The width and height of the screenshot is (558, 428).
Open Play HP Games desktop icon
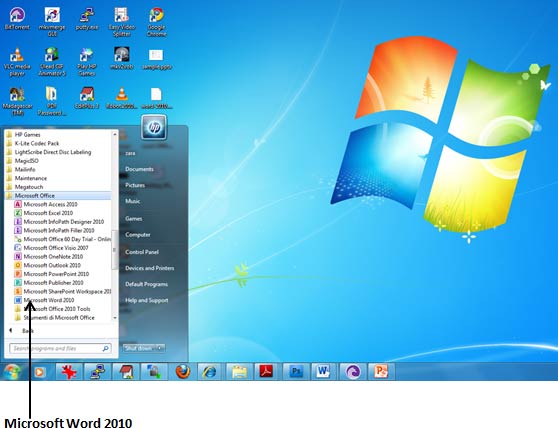coord(87,62)
